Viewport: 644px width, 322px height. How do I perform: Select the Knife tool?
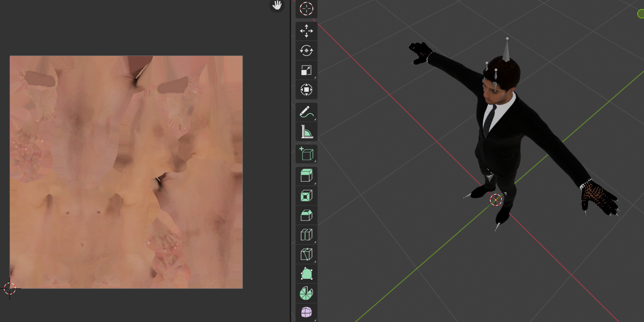307,254
